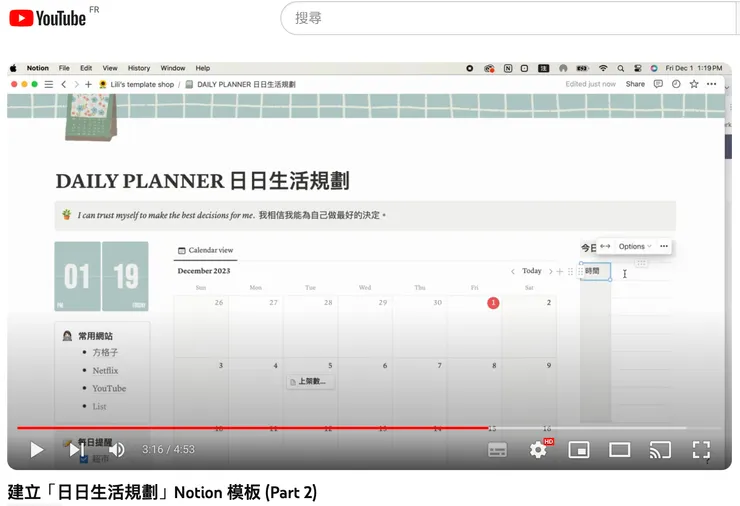Play the video
The image size is (740, 506).
coord(36,449)
